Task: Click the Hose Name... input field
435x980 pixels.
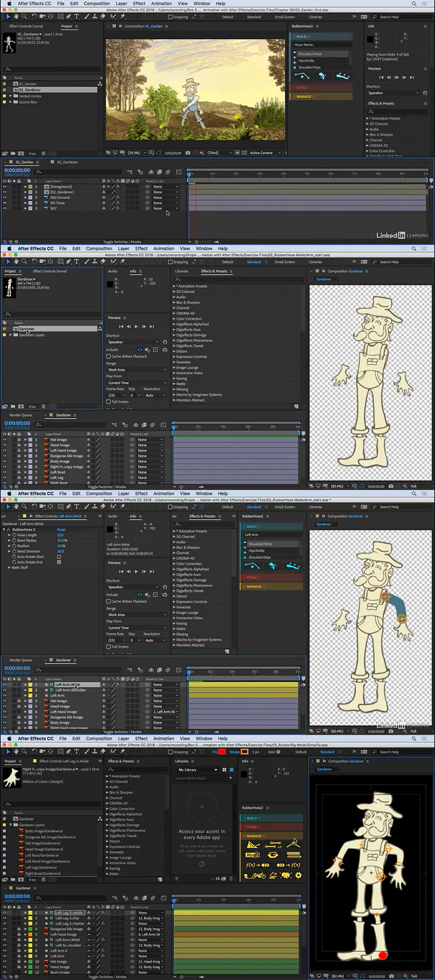Action: [322, 45]
